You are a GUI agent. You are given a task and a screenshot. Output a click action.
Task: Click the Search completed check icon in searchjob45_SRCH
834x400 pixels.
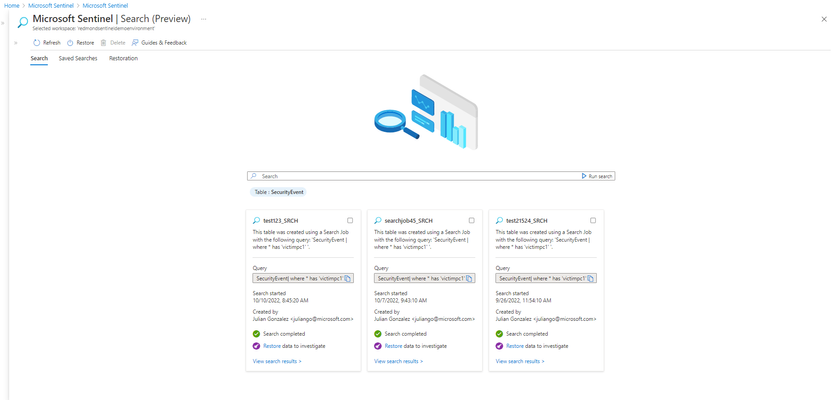click(378, 334)
